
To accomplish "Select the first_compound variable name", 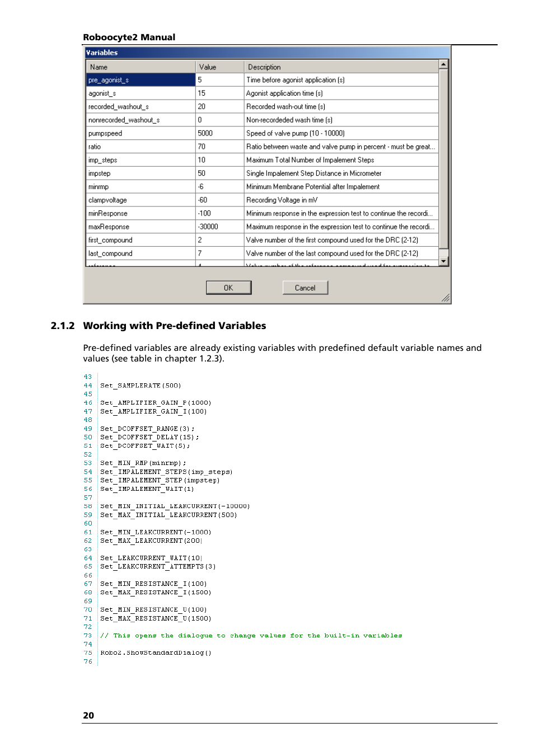I will click(110, 240).
